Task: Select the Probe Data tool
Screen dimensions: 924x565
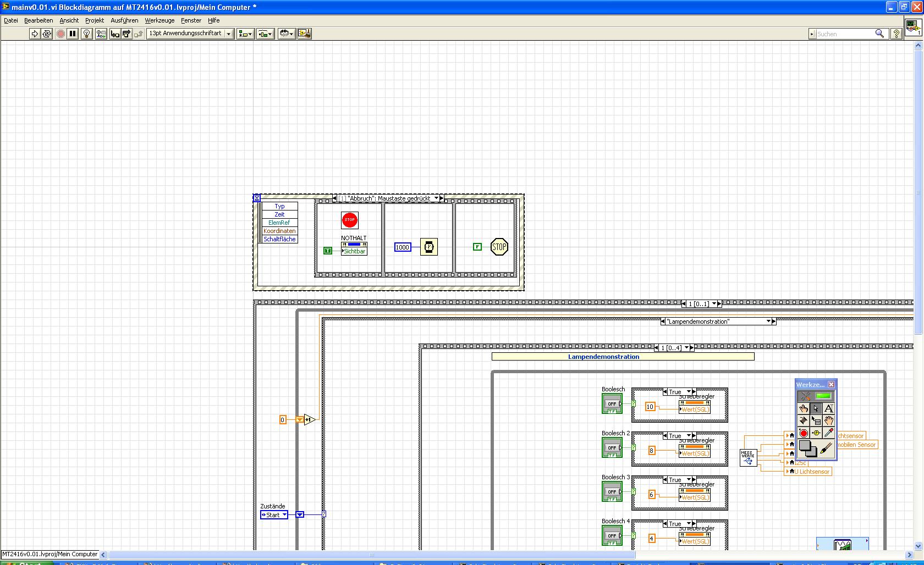Action: [816, 433]
